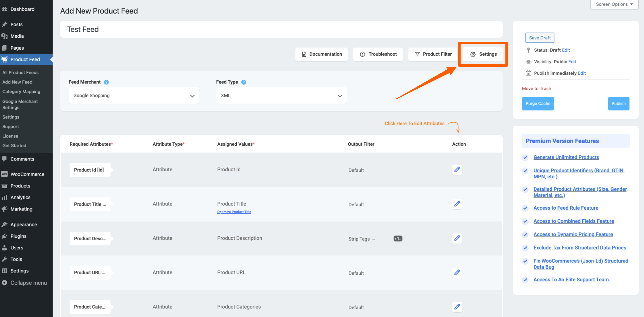Open Access to Combined Fields Feature link
644x317 pixels.
point(574,221)
